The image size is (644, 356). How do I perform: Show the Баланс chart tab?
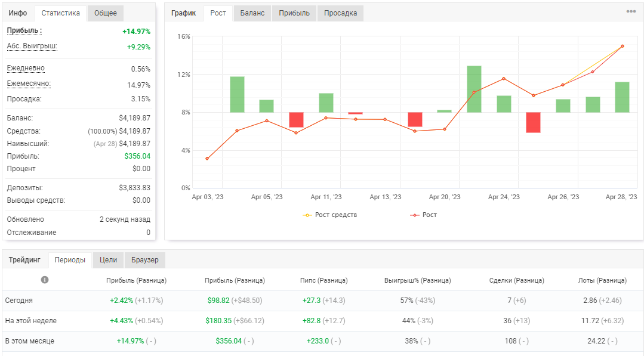pyautogui.click(x=252, y=13)
